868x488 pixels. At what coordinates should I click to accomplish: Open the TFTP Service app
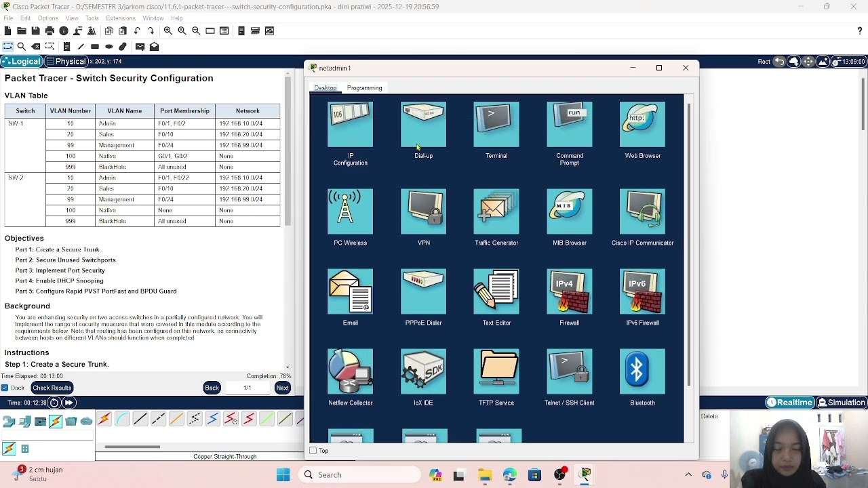(x=496, y=371)
